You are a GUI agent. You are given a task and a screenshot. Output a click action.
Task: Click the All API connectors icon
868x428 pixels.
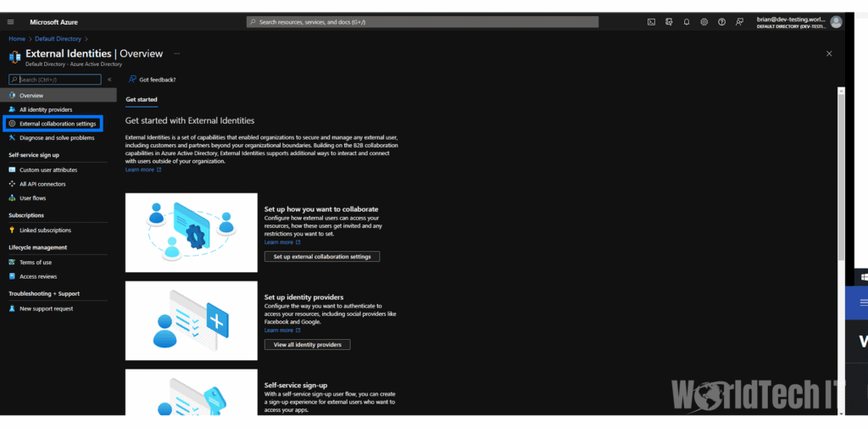[12, 184]
